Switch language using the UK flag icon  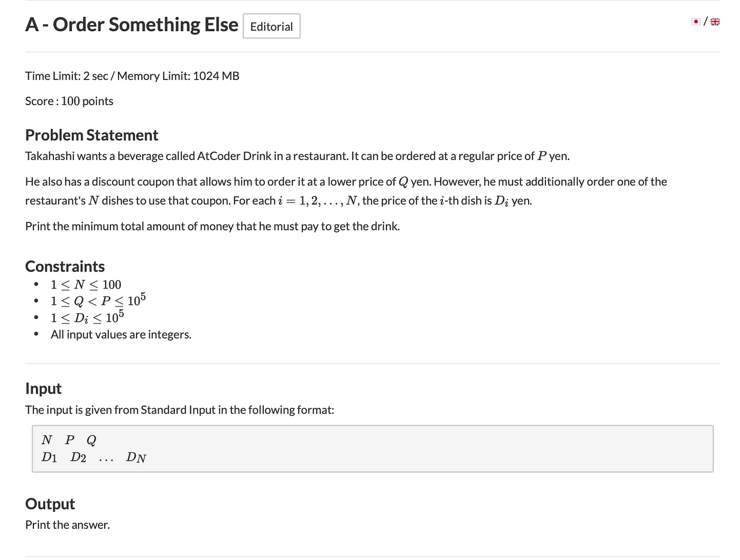pyautogui.click(x=715, y=22)
